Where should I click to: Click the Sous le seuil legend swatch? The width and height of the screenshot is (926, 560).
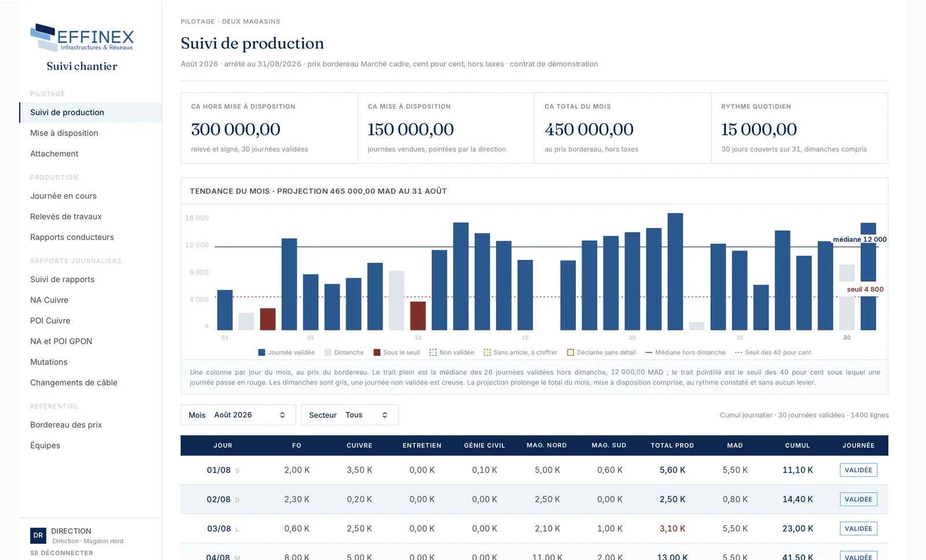coord(377,352)
